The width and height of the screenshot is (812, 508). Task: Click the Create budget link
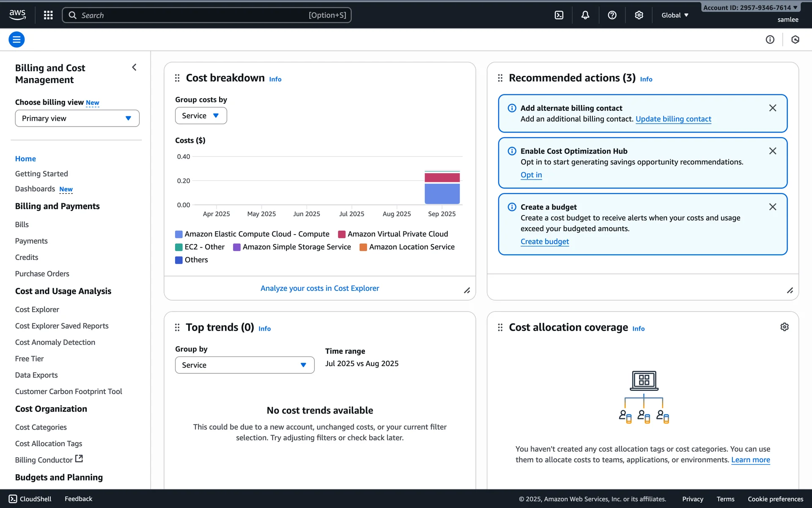pos(544,241)
